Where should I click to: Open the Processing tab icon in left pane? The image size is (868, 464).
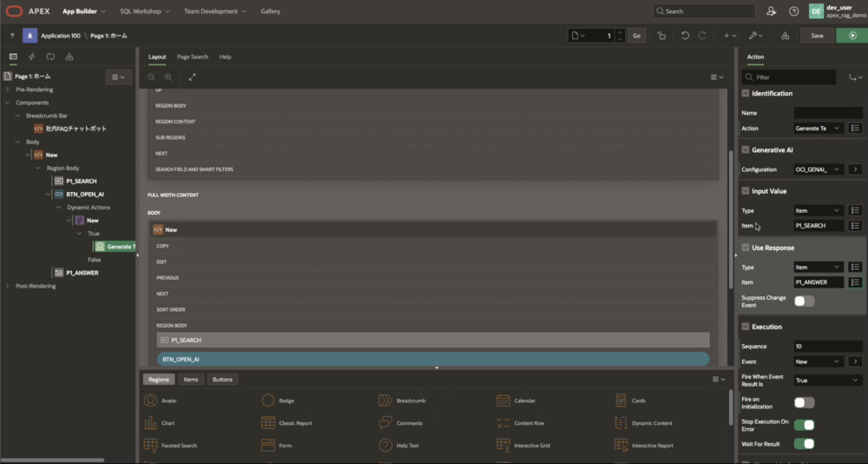pyautogui.click(x=50, y=56)
